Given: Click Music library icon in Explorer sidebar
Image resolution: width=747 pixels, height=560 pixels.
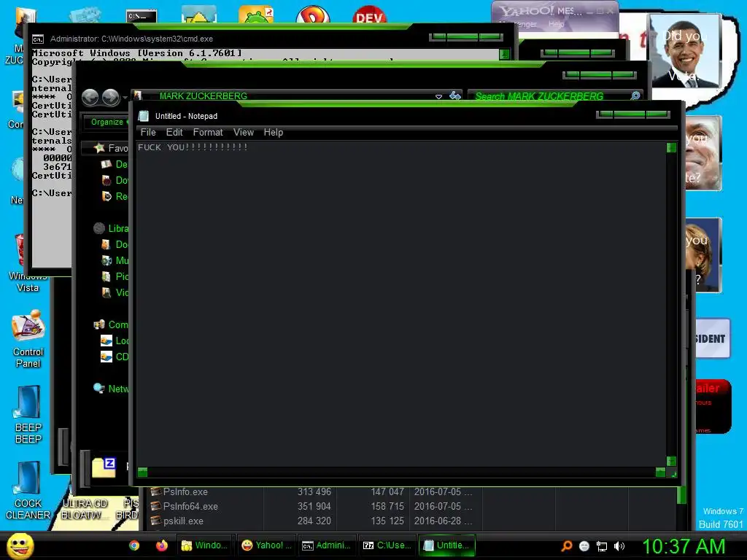Looking at the screenshot, I should (x=107, y=260).
